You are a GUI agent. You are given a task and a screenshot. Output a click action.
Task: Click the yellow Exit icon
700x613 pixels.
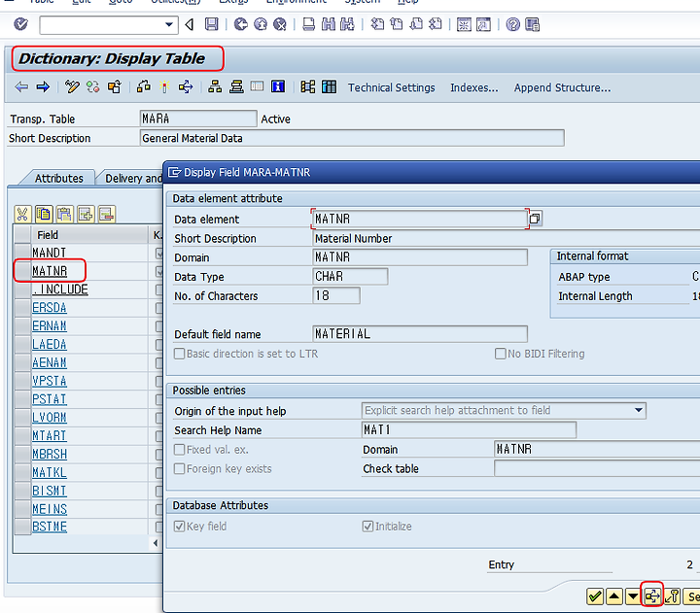click(x=261, y=24)
